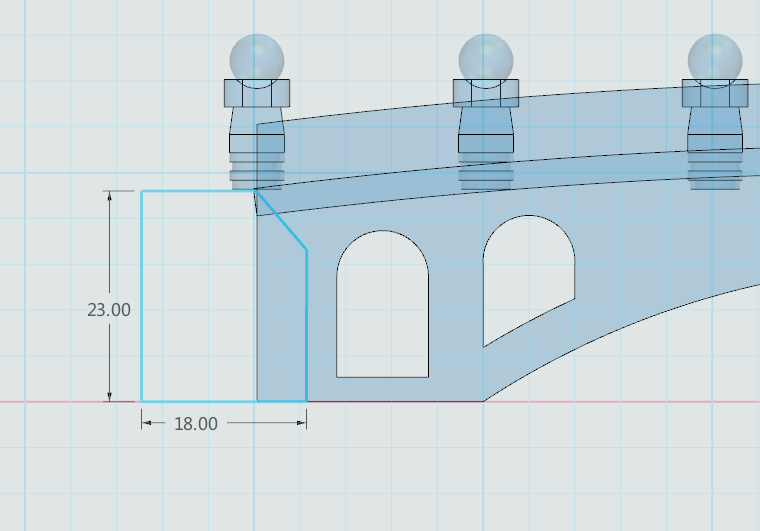The image size is (760, 531).
Task: Pick the diagonal blue sketch line
Action: click(x=282, y=222)
